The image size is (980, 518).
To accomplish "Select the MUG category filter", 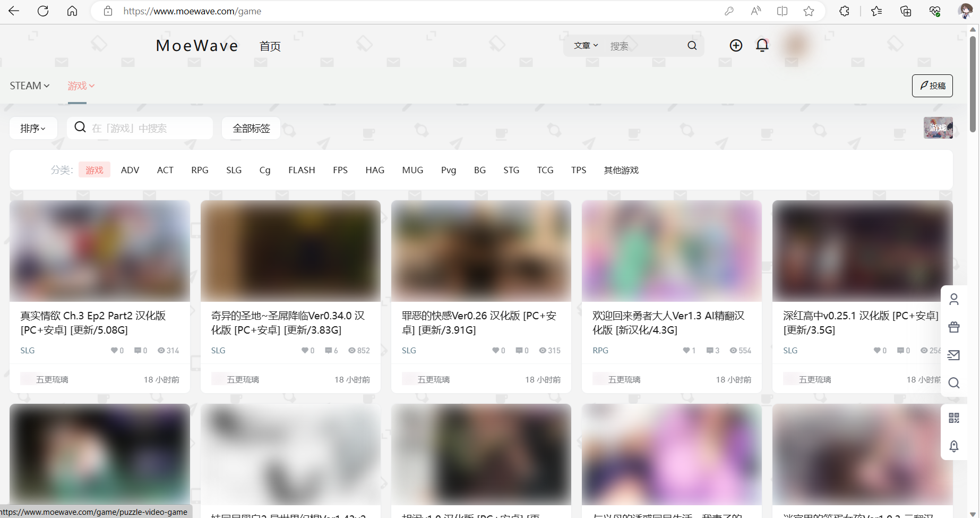I will point(412,170).
